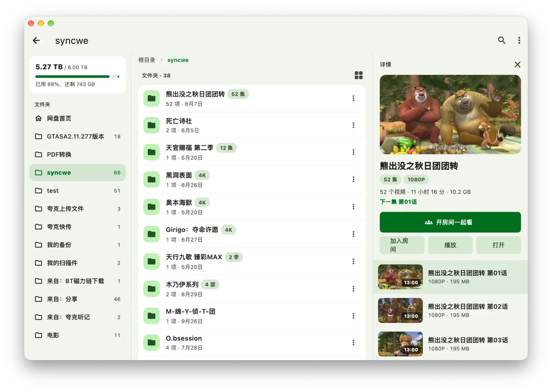The image size is (552, 392).
Task: Open 天行九歌 臻彩MAX folder row
Action: pos(252,261)
